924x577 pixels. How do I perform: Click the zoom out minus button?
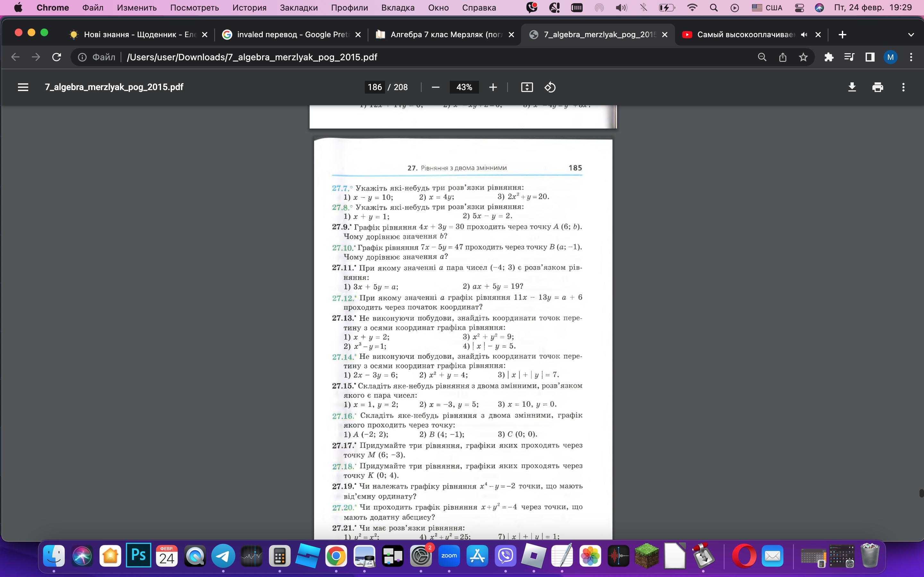click(x=435, y=88)
